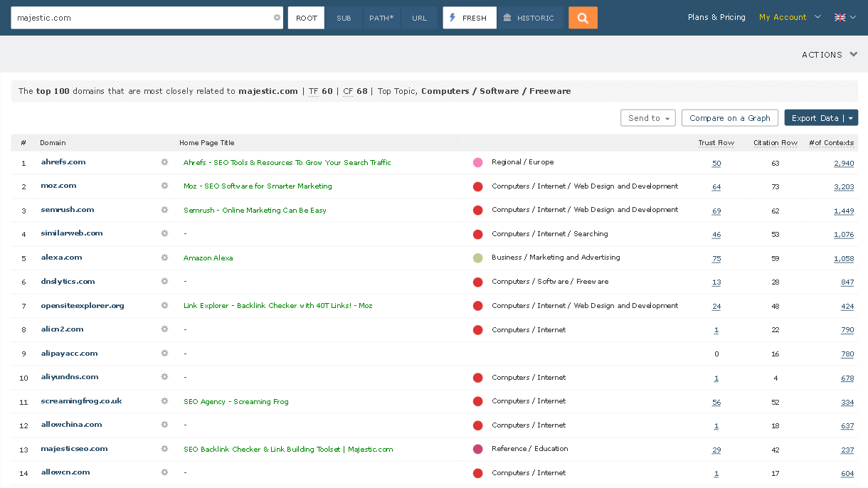Open search settings via the gear in search bar

(x=276, y=16)
